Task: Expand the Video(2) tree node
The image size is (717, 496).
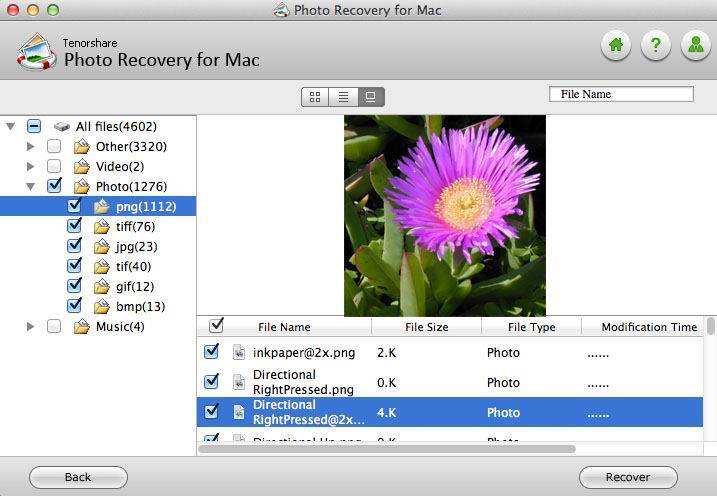Action: pyautogui.click(x=31, y=166)
